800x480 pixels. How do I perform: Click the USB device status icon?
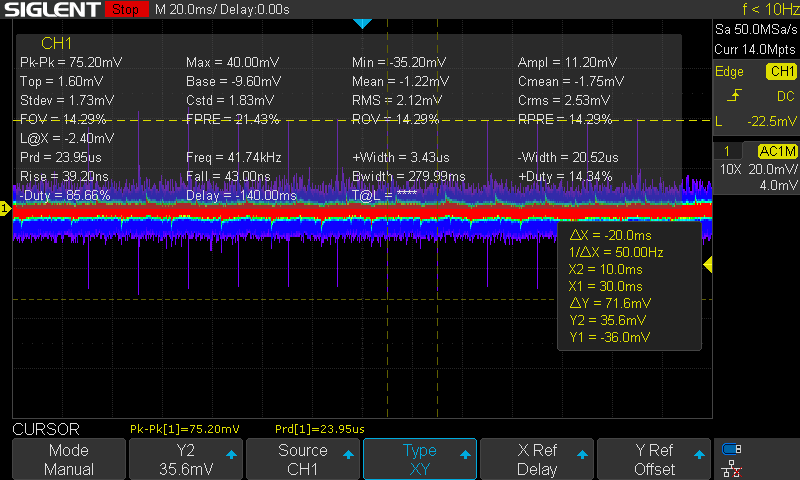(x=732, y=449)
